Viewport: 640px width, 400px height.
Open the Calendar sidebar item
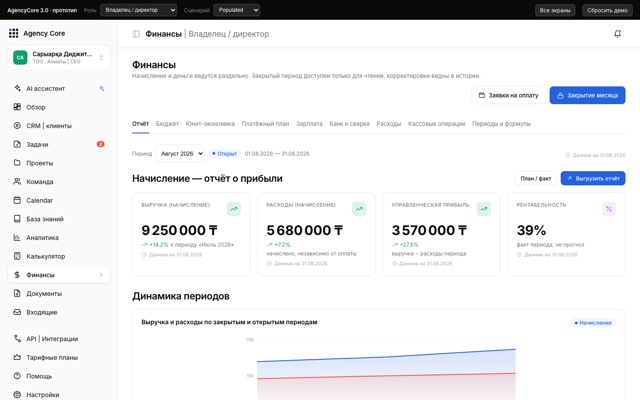[x=59, y=200]
